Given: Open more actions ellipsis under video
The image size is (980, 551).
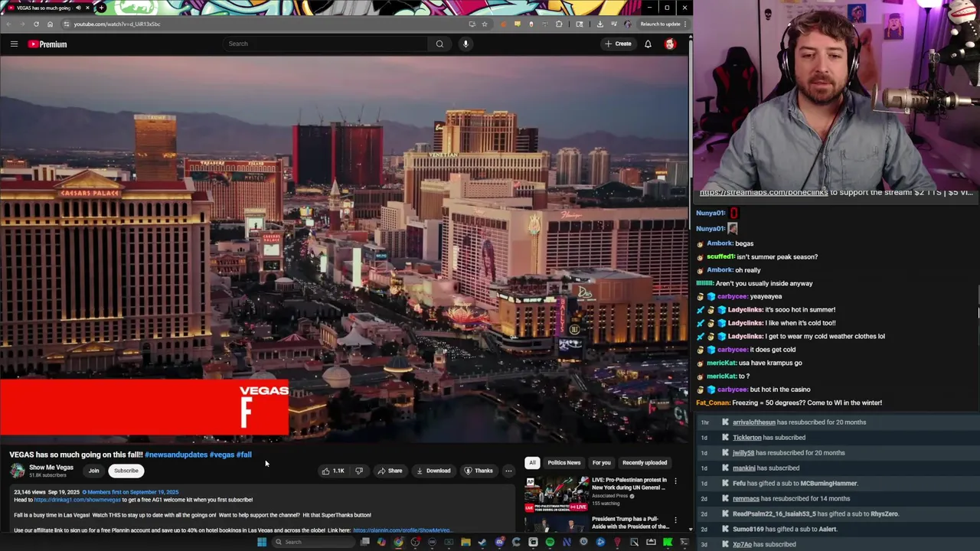Looking at the screenshot, I should 508,471.
